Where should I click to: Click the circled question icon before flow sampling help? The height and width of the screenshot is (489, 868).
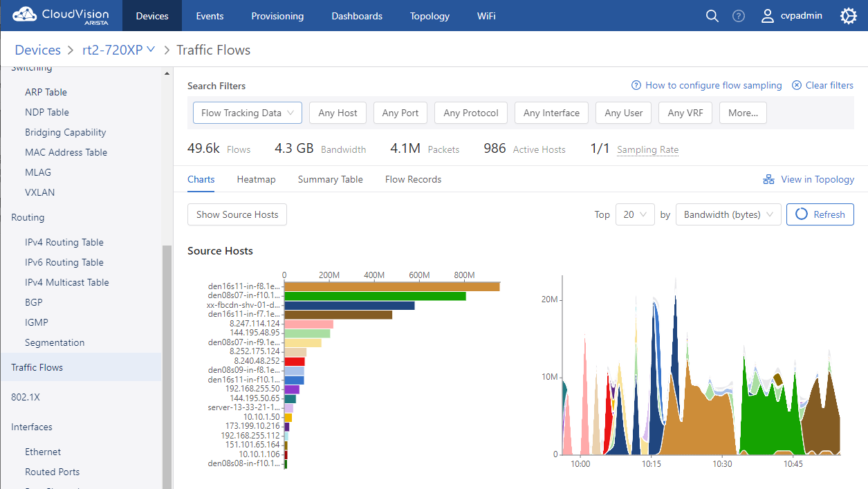coord(635,85)
